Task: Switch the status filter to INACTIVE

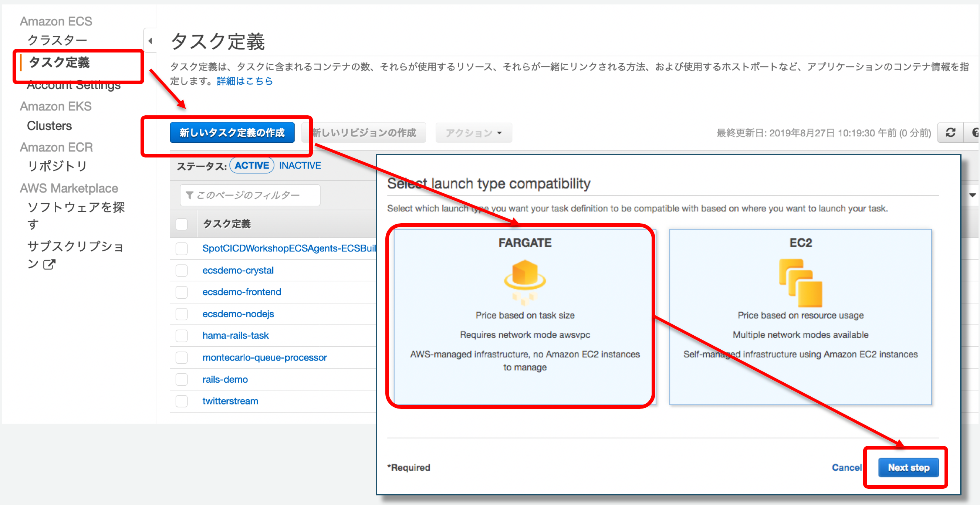Action: coord(300,165)
